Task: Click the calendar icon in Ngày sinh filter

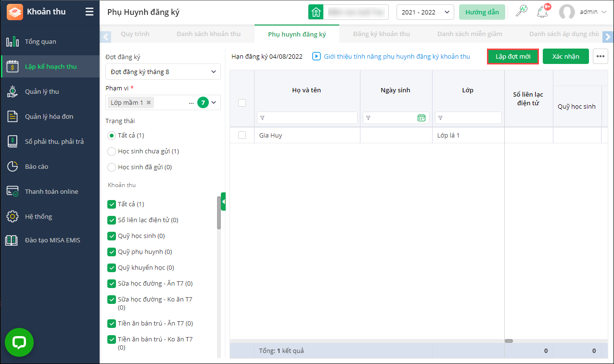Action: [x=422, y=118]
